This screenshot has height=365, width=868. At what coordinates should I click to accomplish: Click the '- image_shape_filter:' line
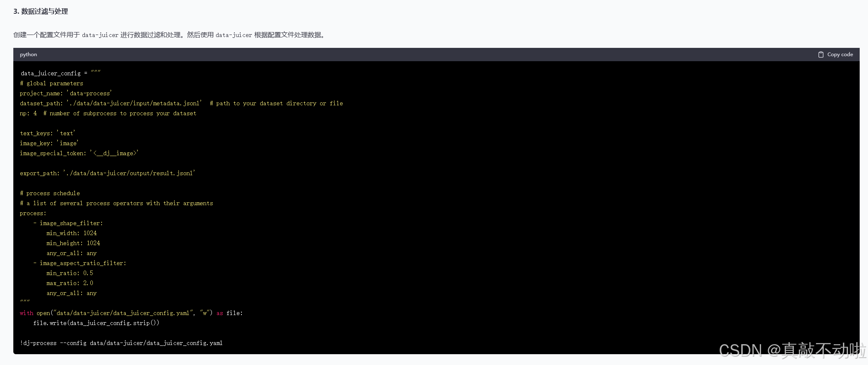(68, 223)
